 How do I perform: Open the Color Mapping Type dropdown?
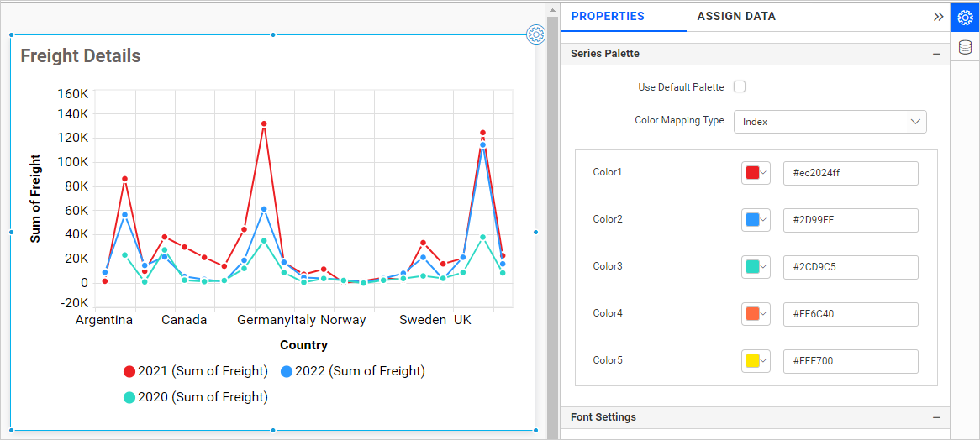point(830,122)
